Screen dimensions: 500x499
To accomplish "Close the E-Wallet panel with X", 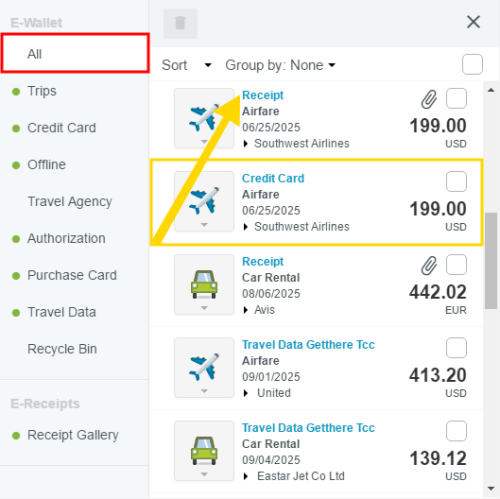I will pos(473,22).
